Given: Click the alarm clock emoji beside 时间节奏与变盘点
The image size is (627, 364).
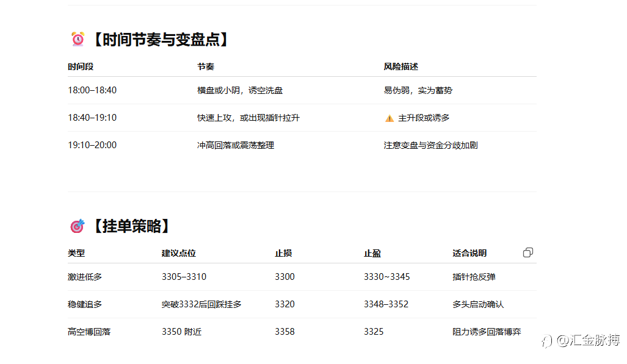Looking at the screenshot, I should 78,39.
